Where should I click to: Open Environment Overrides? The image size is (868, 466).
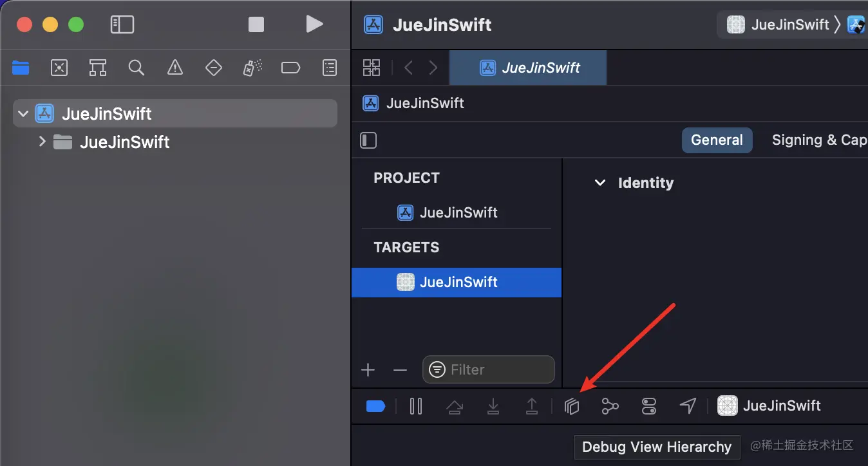[x=649, y=406]
